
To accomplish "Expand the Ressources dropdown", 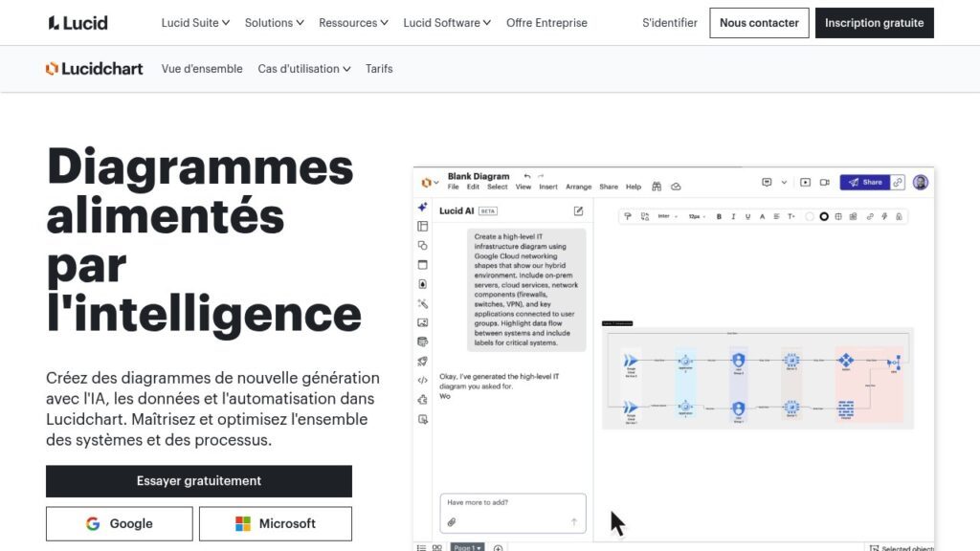I will [x=353, y=23].
